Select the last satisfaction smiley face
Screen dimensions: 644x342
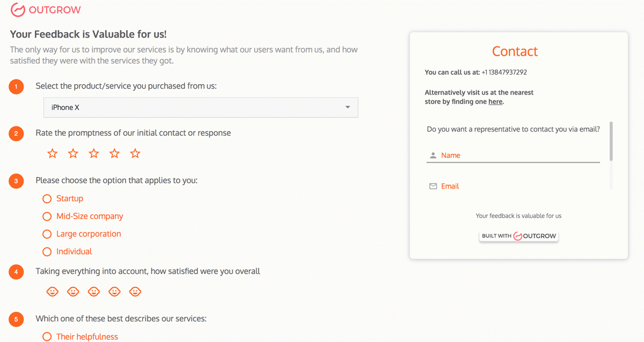coord(135,292)
